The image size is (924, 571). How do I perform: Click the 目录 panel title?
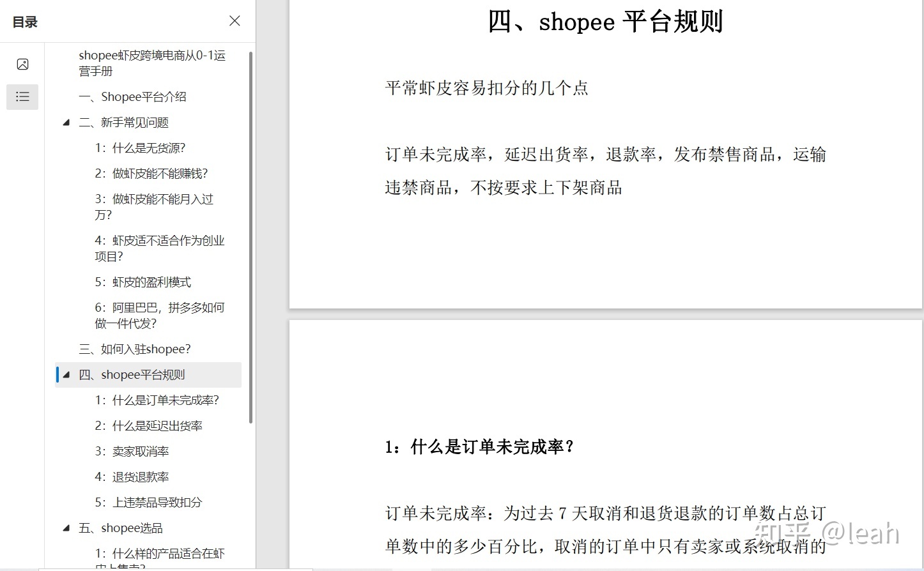pos(25,22)
